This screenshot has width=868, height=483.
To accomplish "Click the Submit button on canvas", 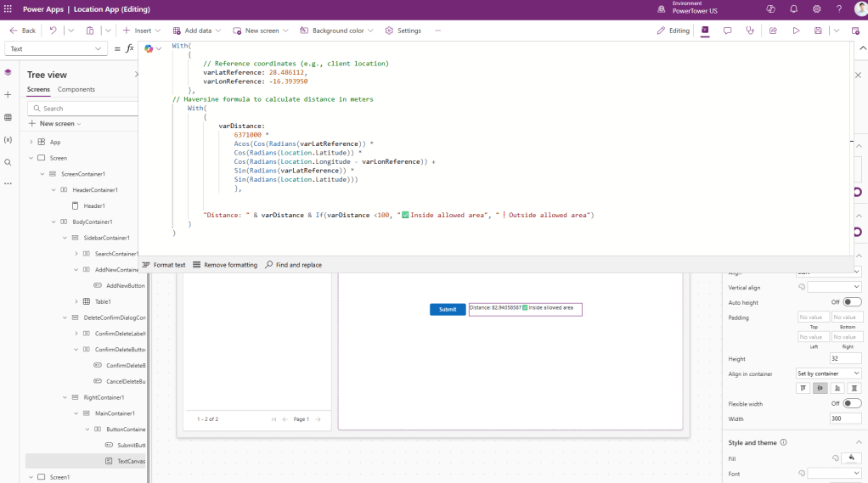I will [448, 309].
